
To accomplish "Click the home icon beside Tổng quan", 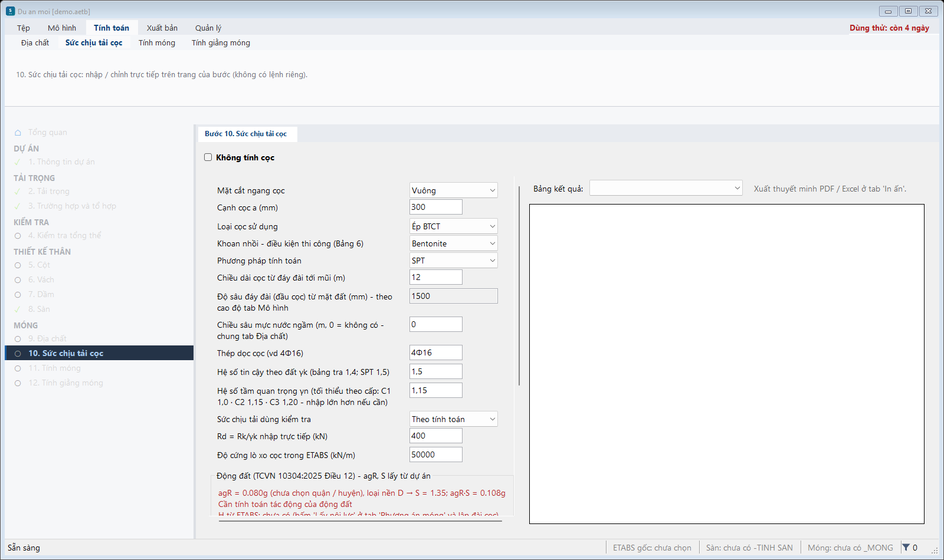I will (x=18, y=133).
